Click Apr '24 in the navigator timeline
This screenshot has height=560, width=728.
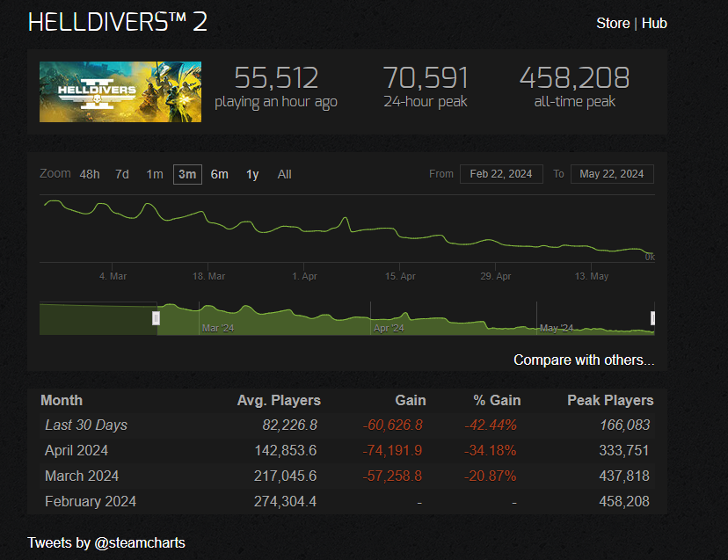coord(389,328)
